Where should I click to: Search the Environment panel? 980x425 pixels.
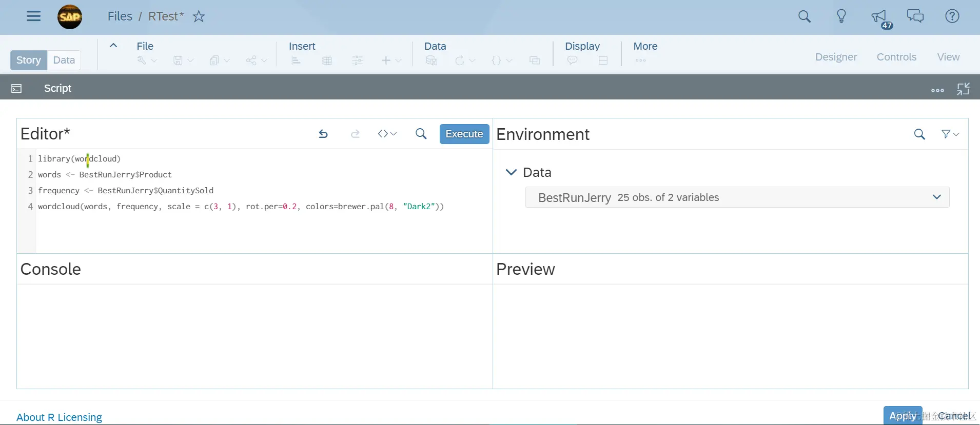[919, 134]
